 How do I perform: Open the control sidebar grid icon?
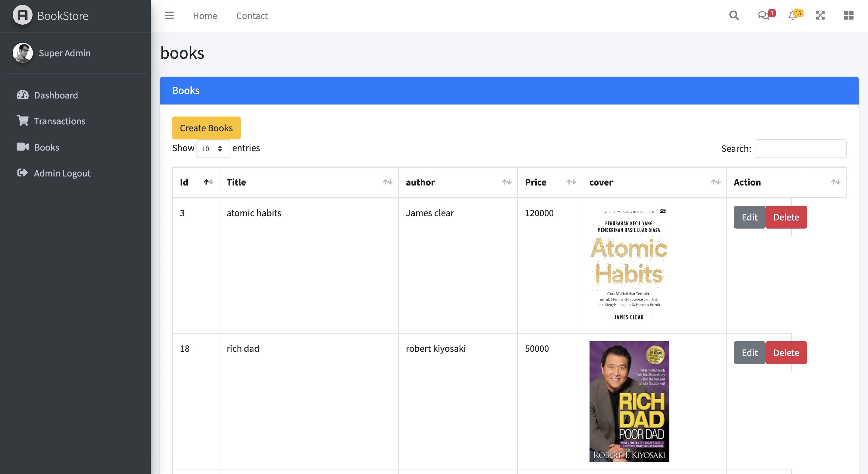click(848, 15)
